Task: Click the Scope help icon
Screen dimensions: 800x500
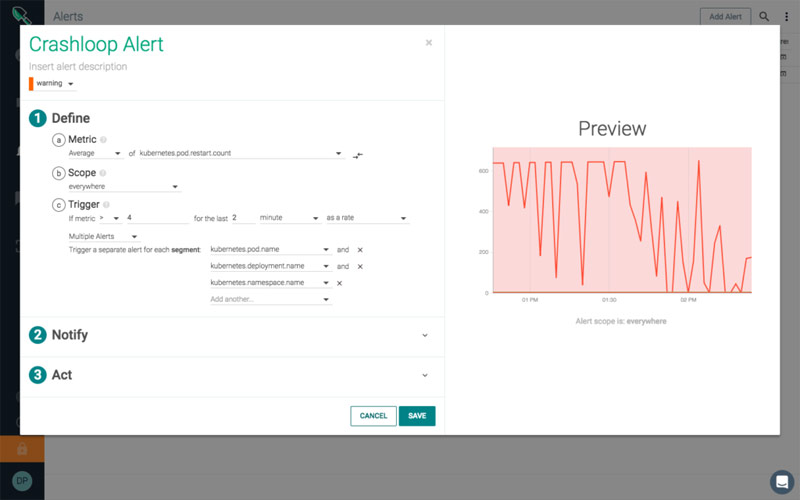Action: click(x=103, y=173)
